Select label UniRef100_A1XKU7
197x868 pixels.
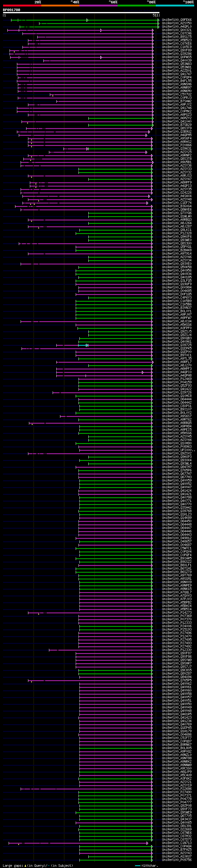click(x=177, y=857)
